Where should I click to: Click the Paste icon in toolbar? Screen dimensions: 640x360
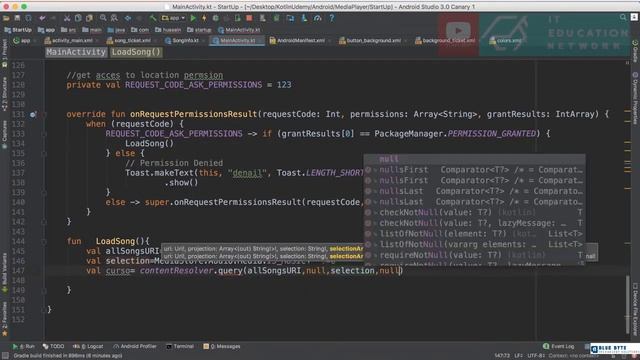89,18
